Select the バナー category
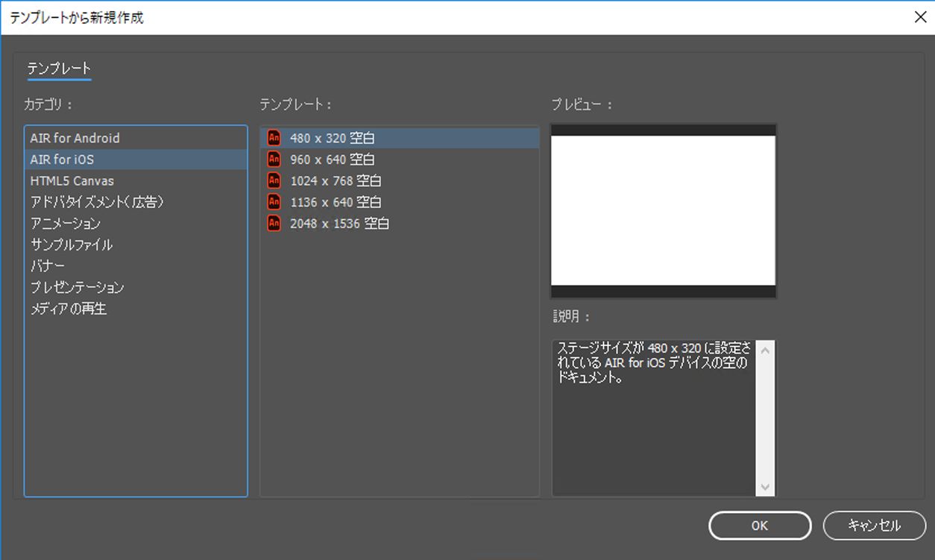Screen dimensions: 935x560 click(x=48, y=265)
